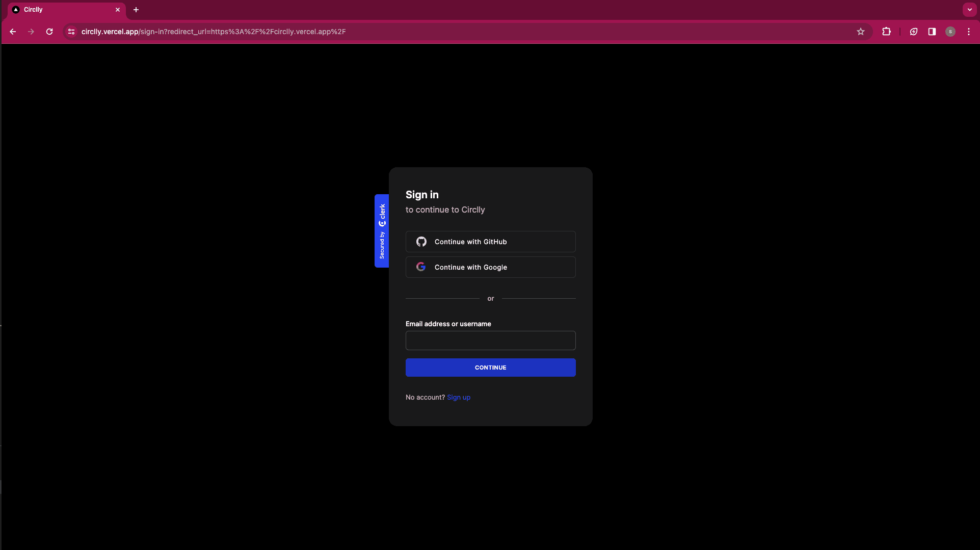Click the Google logo icon
This screenshot has width=980, height=550.
click(421, 267)
